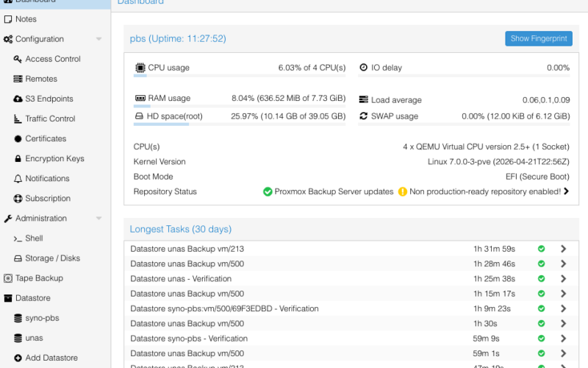This screenshot has width=588, height=368.
Task: Click the Configuration gears icon
Action: click(x=8, y=39)
